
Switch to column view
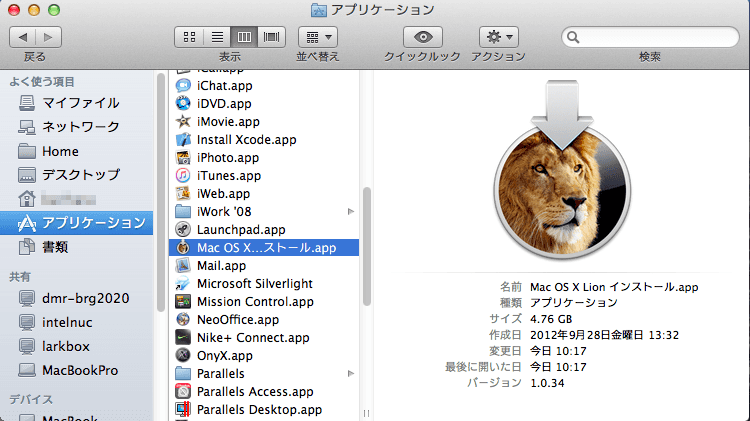tap(244, 37)
